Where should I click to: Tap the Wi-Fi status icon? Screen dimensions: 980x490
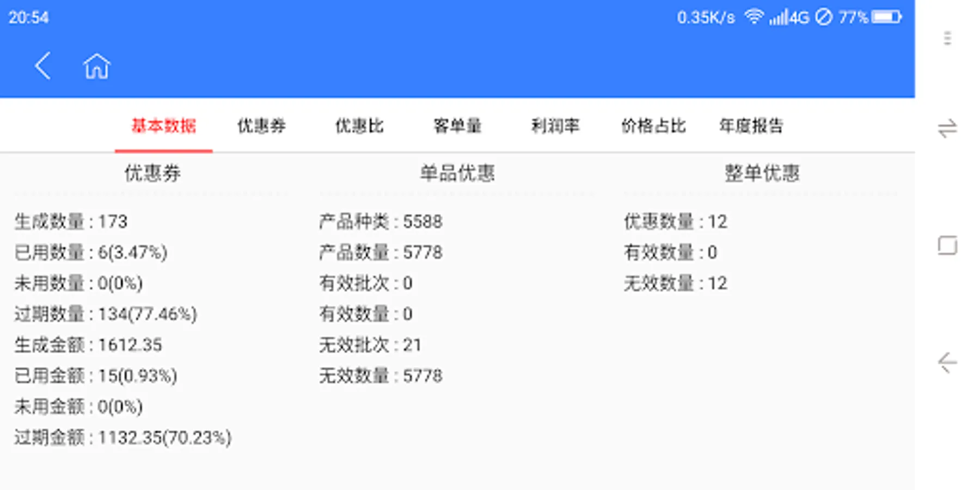[x=754, y=17]
